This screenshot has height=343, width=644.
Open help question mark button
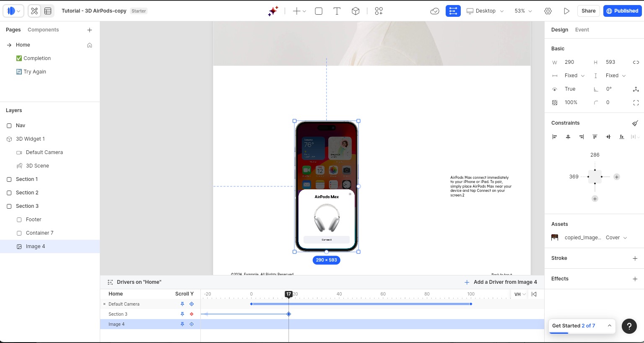pyautogui.click(x=629, y=326)
